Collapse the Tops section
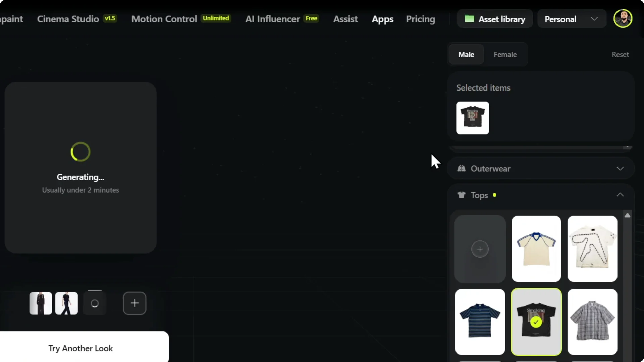The image size is (644, 362). [620, 195]
